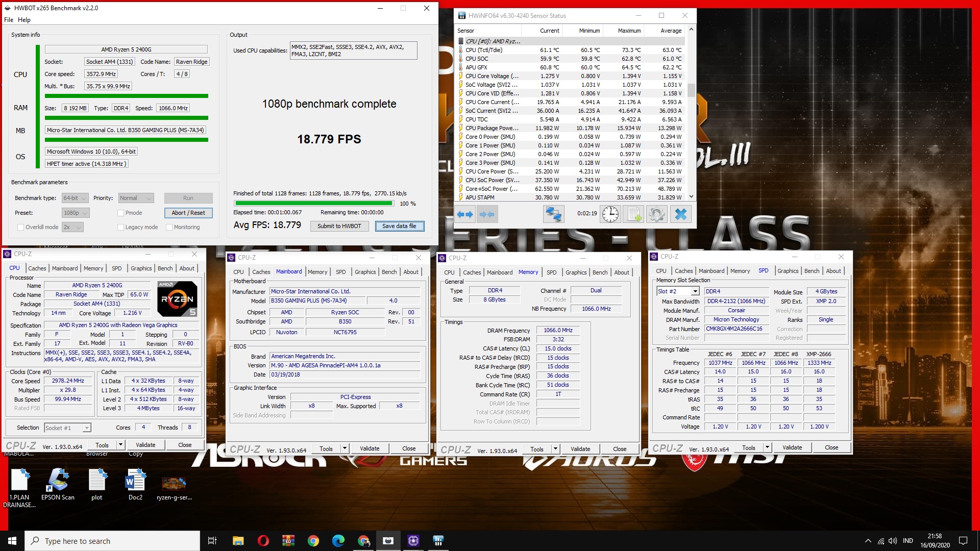Enable Pmode checkbox
The image size is (980, 551).
(x=121, y=213)
